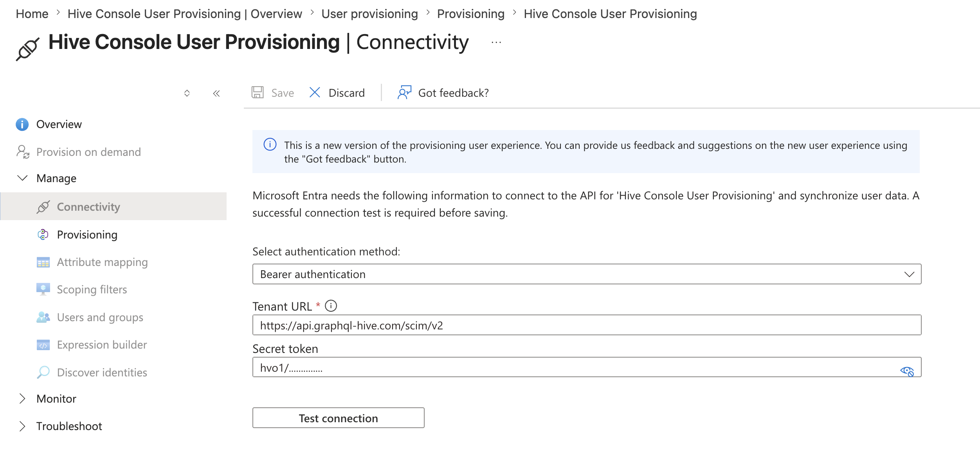Click the Test connection button
This screenshot has width=980, height=470.
click(x=338, y=418)
